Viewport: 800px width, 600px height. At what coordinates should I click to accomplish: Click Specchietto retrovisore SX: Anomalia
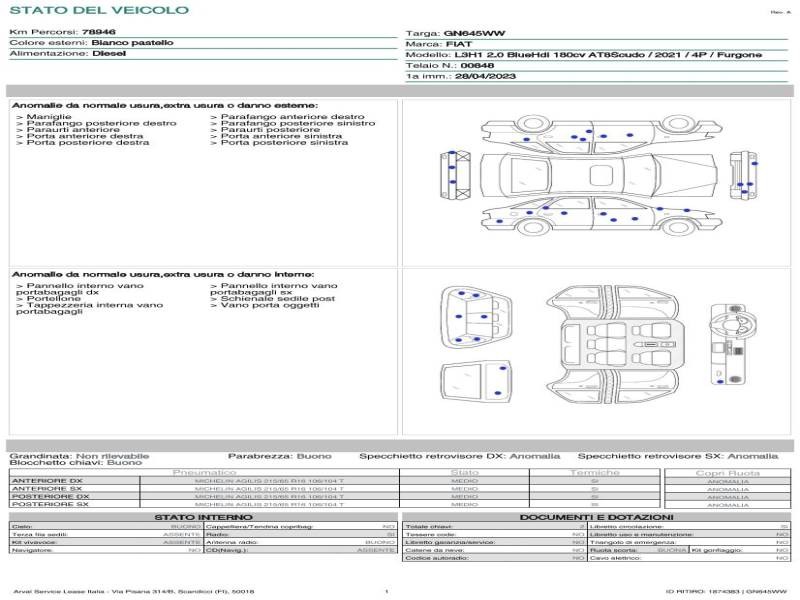click(678, 456)
